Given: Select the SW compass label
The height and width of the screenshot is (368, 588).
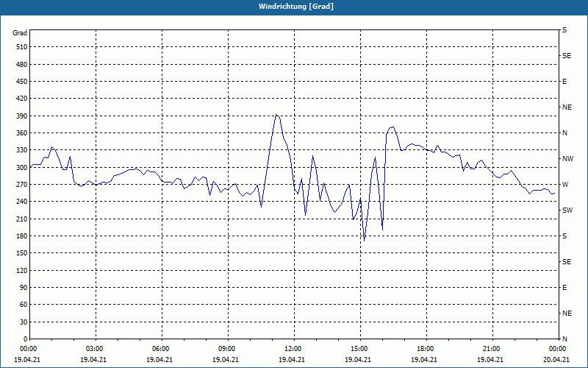Looking at the screenshot, I should point(567,210).
